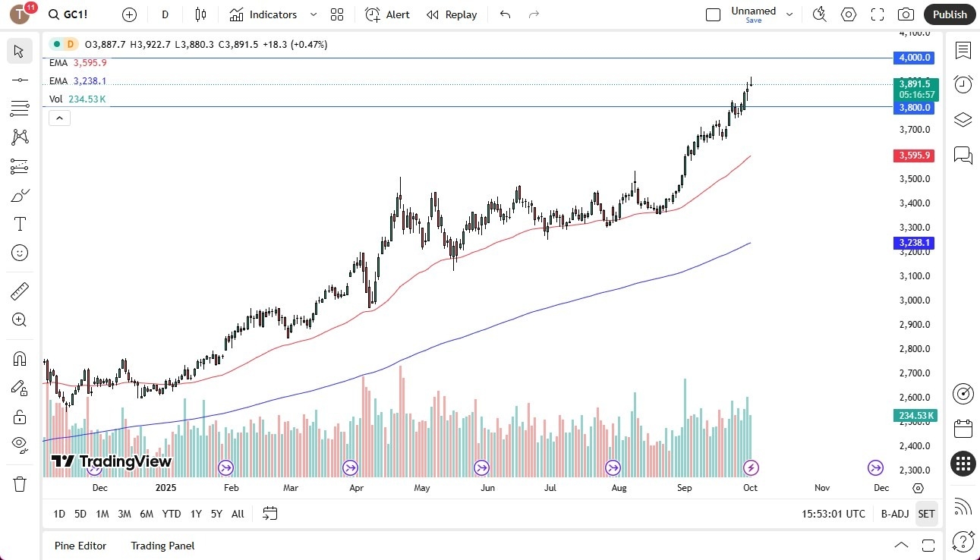Toggle magnet mode in the left toolbar

[20, 358]
